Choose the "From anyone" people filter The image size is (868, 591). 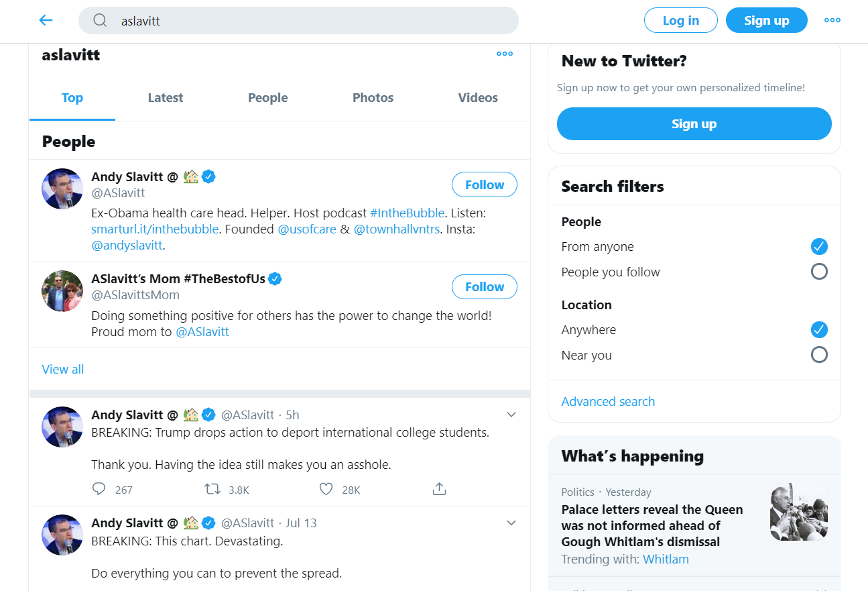pyautogui.click(x=819, y=246)
